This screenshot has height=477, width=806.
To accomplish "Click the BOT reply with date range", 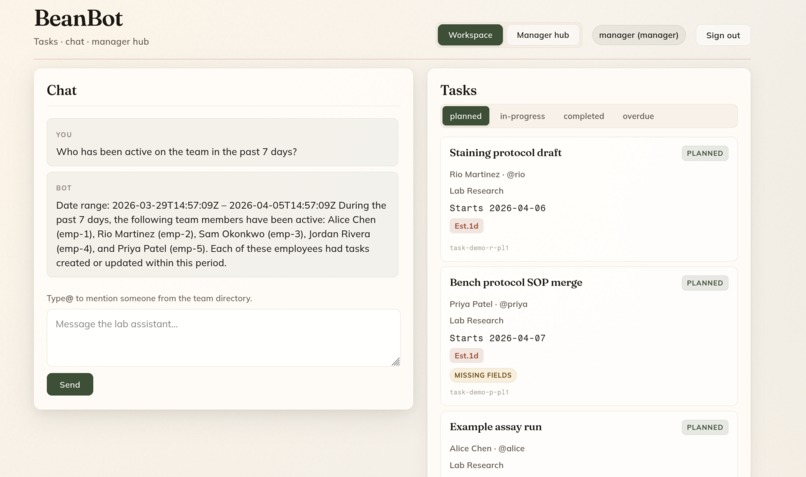I will (x=222, y=225).
